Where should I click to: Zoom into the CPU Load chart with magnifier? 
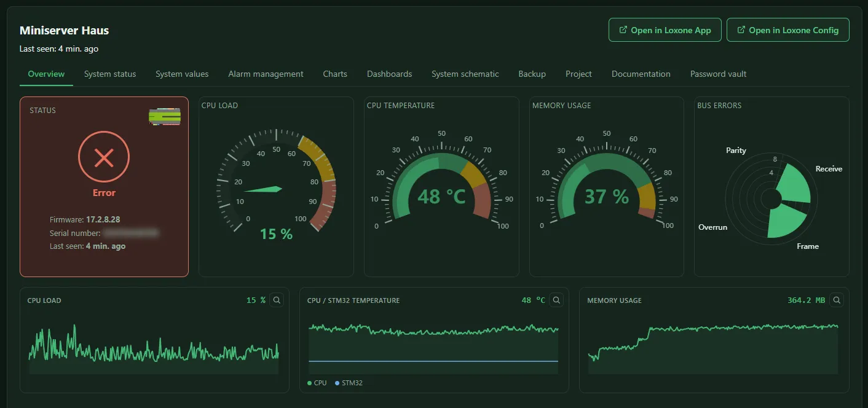pos(277,300)
